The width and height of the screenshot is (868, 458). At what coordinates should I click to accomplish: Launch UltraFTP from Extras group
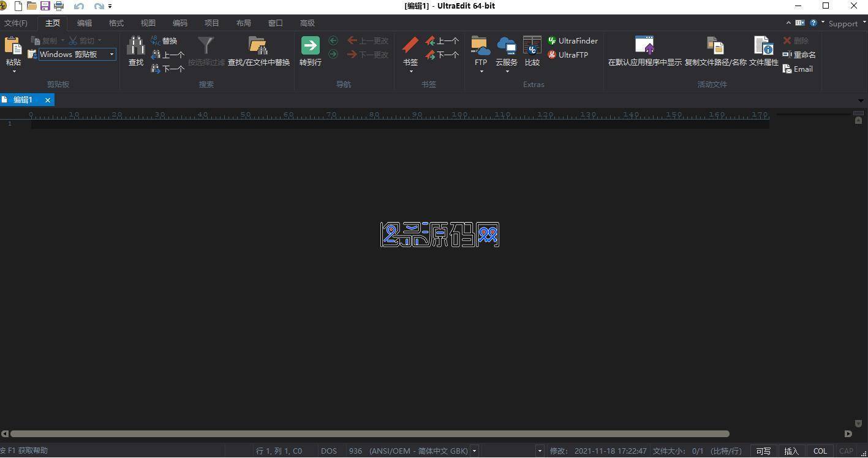click(x=567, y=55)
